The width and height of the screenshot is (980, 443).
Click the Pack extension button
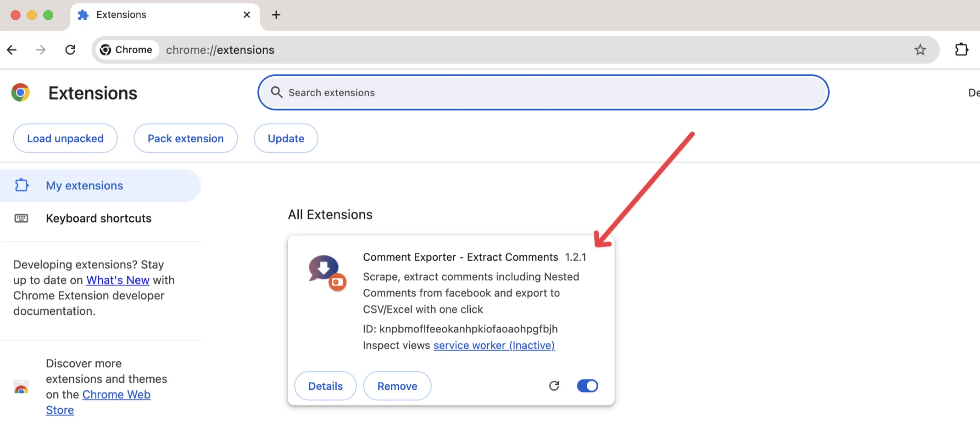pos(185,138)
